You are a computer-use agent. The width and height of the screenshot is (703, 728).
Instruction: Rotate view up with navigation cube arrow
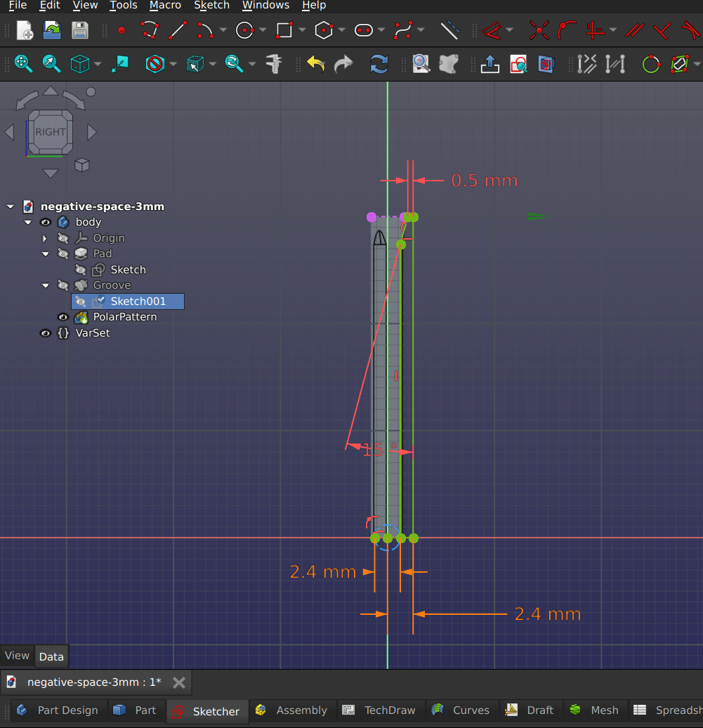tap(51, 91)
